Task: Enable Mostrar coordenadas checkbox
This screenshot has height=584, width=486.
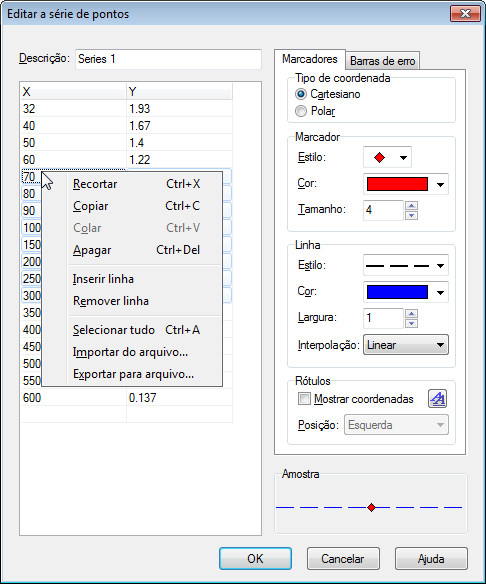Action: click(304, 399)
